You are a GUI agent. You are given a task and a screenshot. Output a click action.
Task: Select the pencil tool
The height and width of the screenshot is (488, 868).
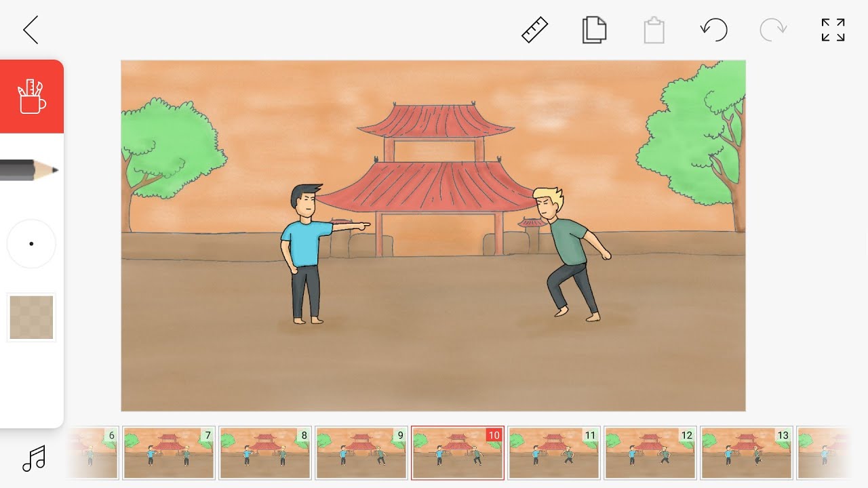pyautogui.click(x=30, y=169)
